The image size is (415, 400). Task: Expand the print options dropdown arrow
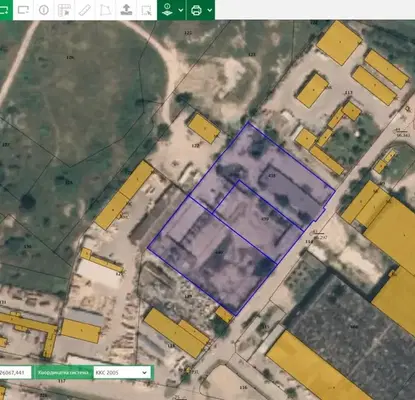click(210, 10)
